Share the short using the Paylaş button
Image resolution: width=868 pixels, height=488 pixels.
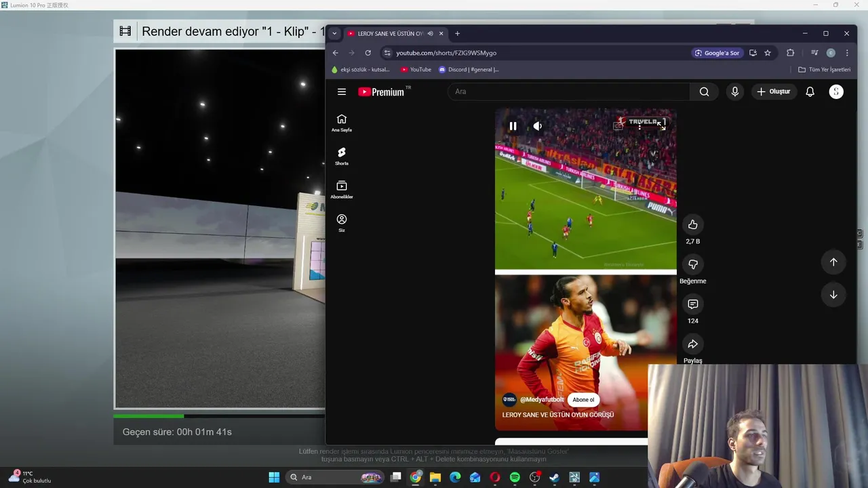692,344
